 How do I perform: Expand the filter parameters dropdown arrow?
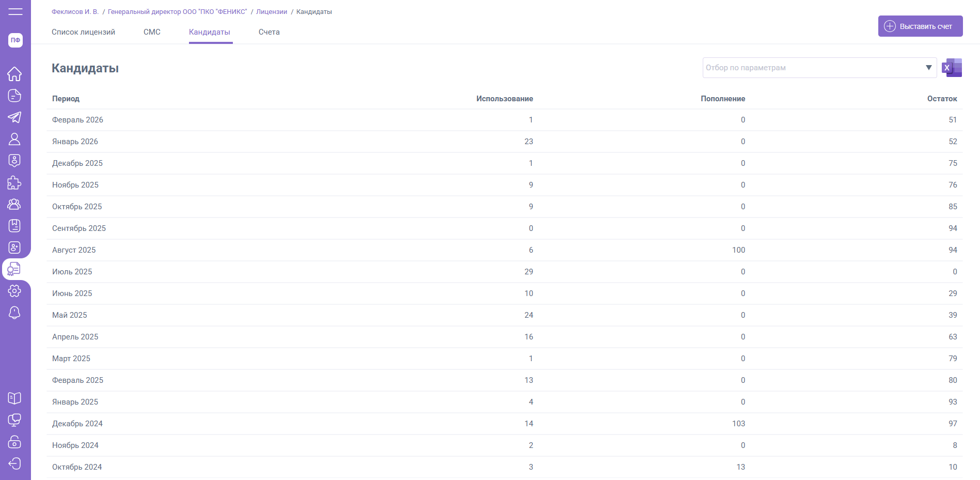click(928, 68)
